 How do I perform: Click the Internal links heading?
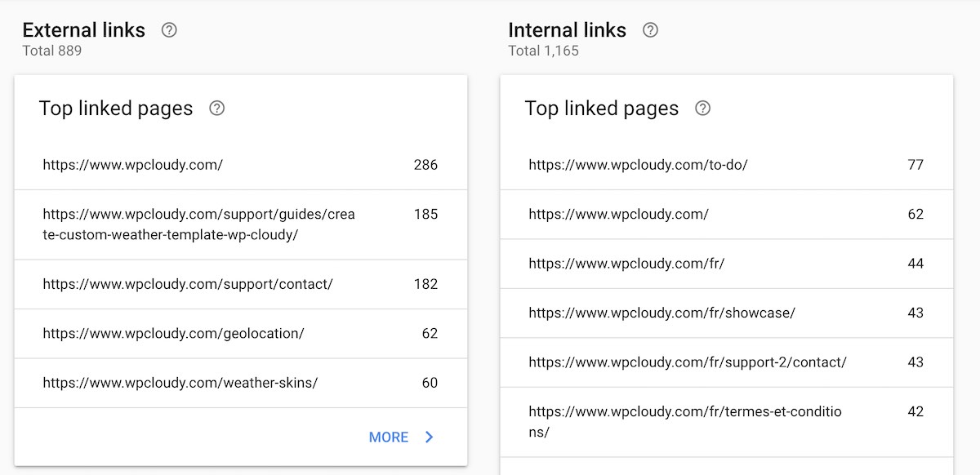[567, 30]
